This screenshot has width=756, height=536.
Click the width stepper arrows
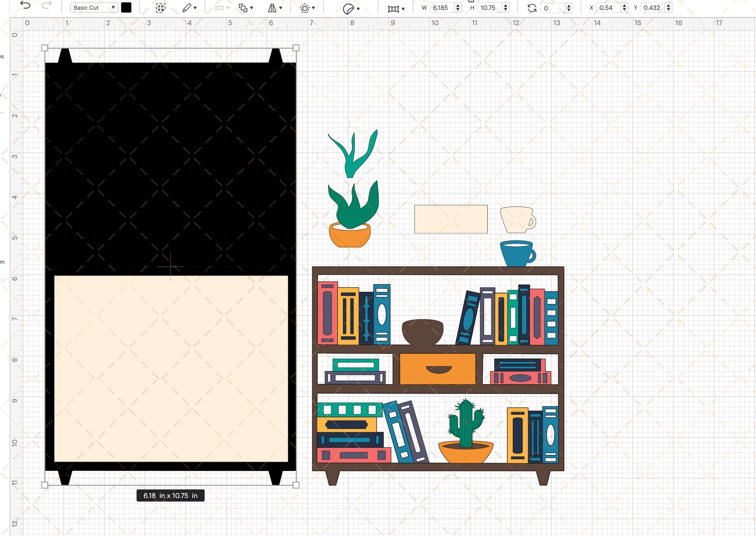(x=458, y=8)
